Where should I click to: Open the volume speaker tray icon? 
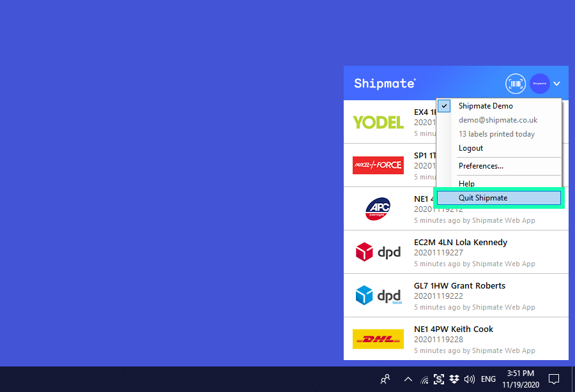tap(470, 379)
